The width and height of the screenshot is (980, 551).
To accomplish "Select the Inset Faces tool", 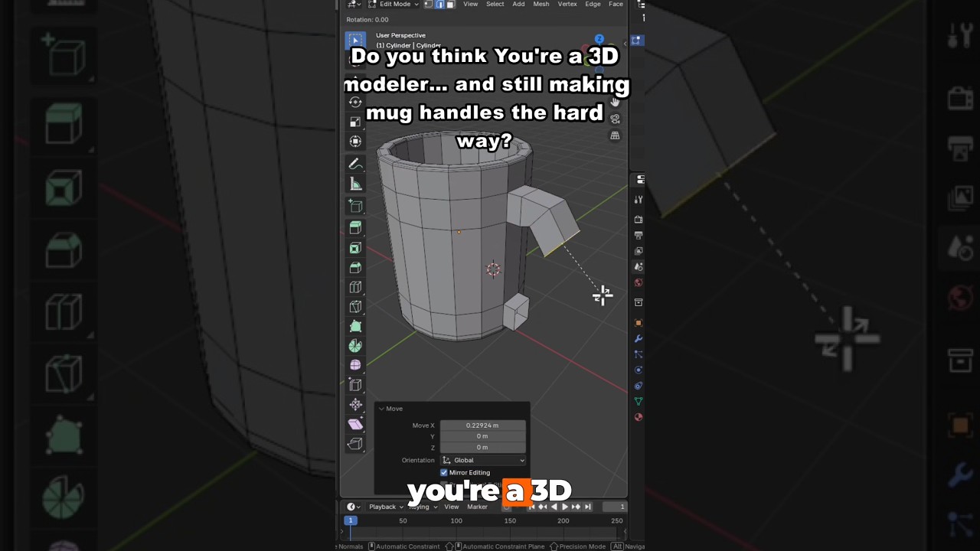I will tap(354, 248).
